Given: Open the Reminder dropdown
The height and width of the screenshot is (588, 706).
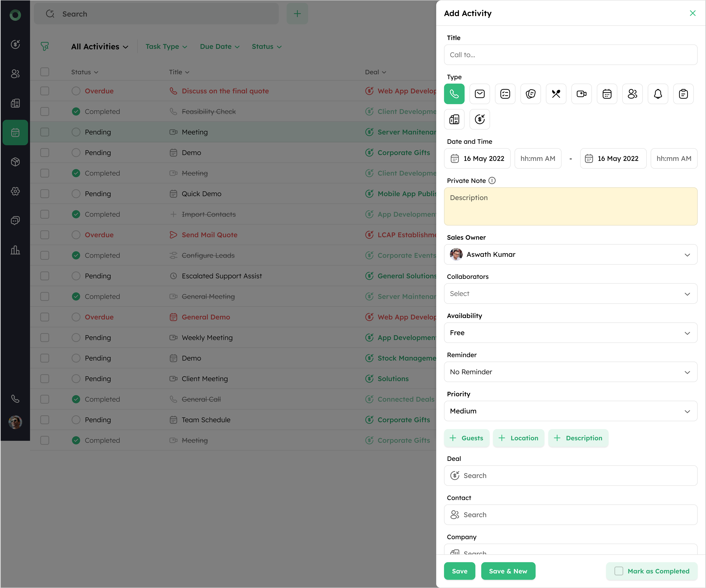Looking at the screenshot, I should point(570,372).
